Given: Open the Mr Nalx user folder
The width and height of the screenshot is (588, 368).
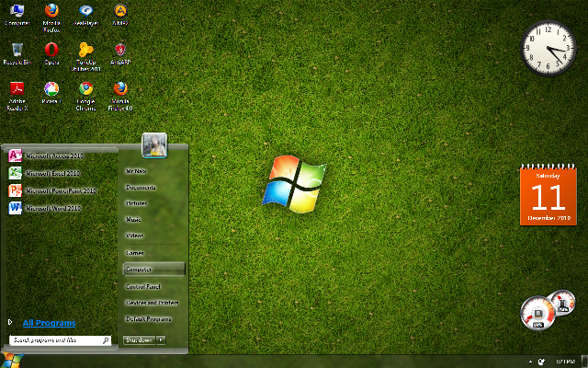Looking at the screenshot, I should click(137, 171).
